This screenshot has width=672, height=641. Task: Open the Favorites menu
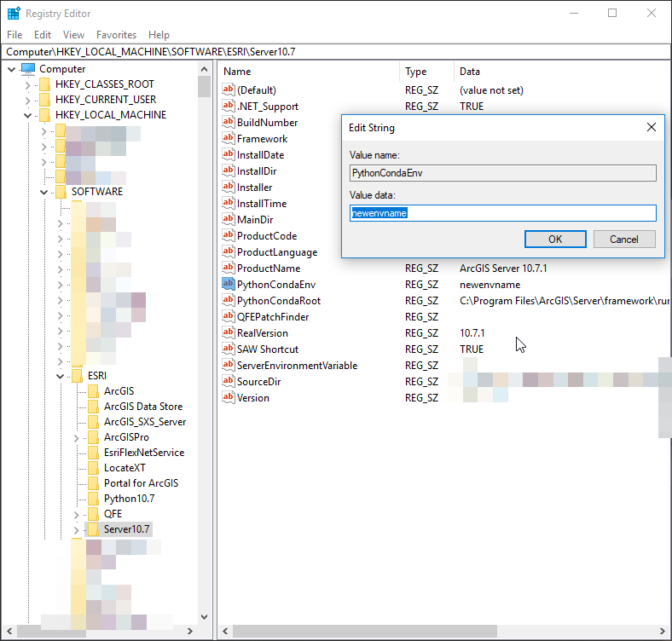click(x=116, y=35)
